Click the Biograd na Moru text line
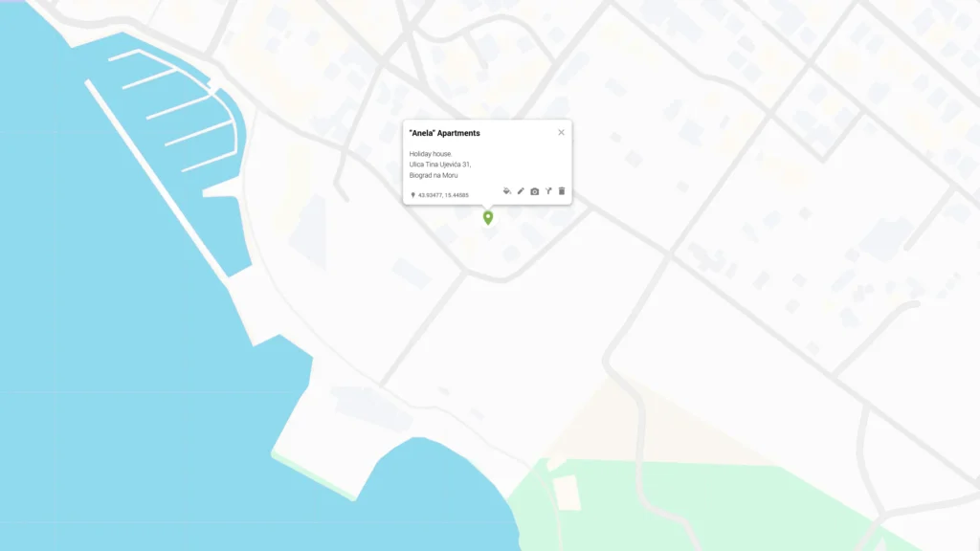 (434, 176)
